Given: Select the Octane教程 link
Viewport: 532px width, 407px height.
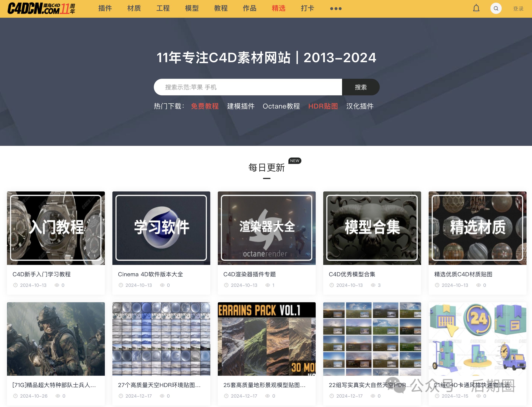Looking at the screenshot, I should pos(281,106).
